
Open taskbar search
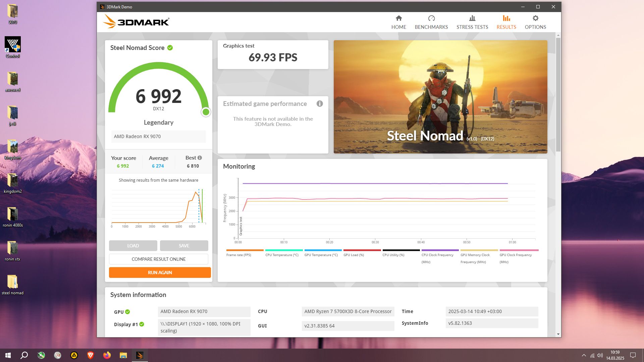pos(24,355)
